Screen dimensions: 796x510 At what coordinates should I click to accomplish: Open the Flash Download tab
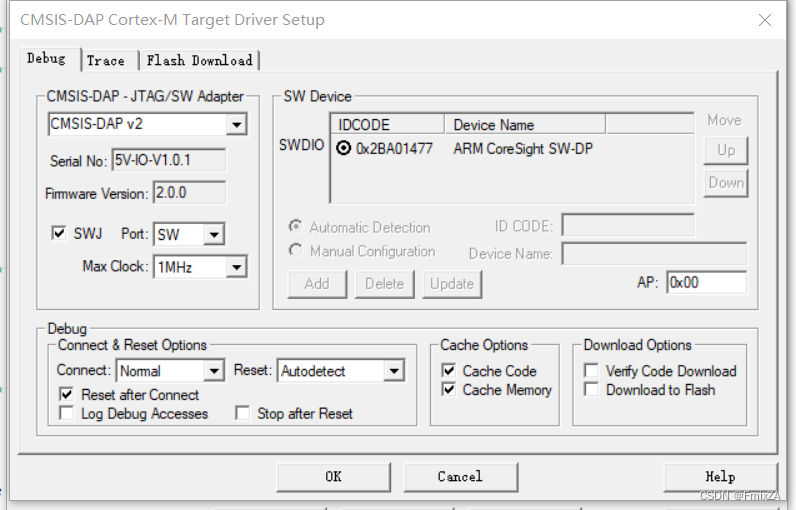click(200, 60)
